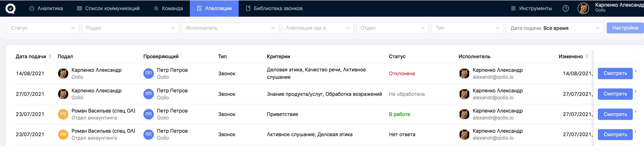Click Карпенко avatar in Подал column, first row
Screen dimensions: 644x154
click(63, 73)
